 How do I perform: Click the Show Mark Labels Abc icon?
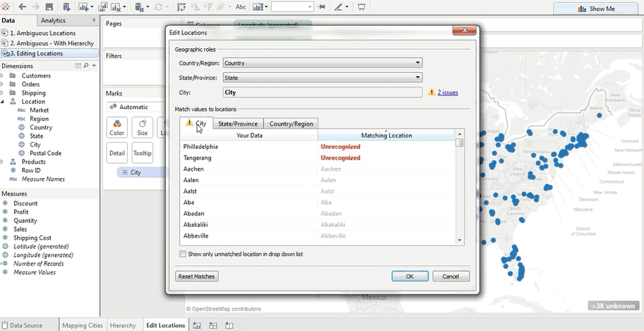241,7
